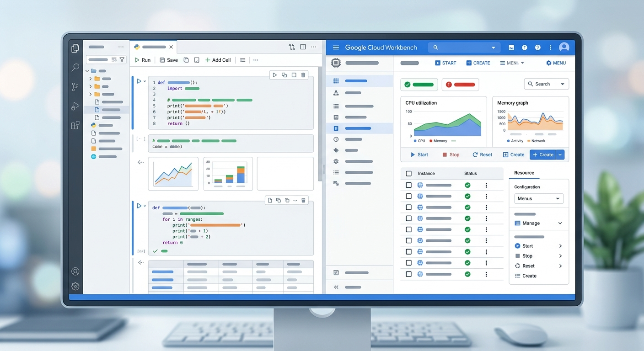644x351 pixels.
Task: Switch to the Resource tab
Action: coord(524,173)
